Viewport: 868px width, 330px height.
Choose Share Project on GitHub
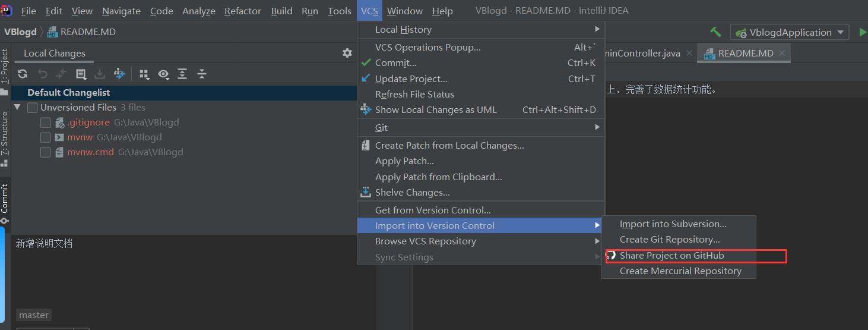tap(679, 255)
